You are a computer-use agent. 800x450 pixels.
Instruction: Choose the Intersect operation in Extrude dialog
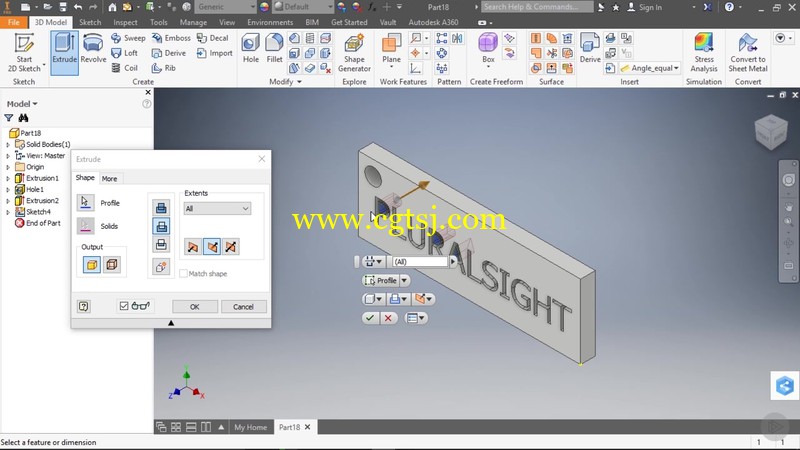pos(161,244)
